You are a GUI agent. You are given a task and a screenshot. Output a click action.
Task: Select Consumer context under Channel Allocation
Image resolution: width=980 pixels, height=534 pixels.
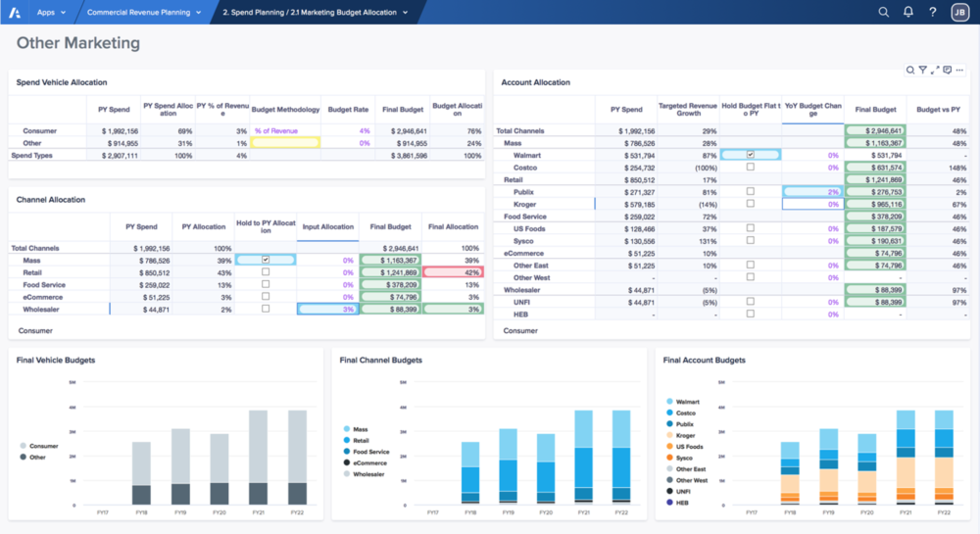[35, 330]
